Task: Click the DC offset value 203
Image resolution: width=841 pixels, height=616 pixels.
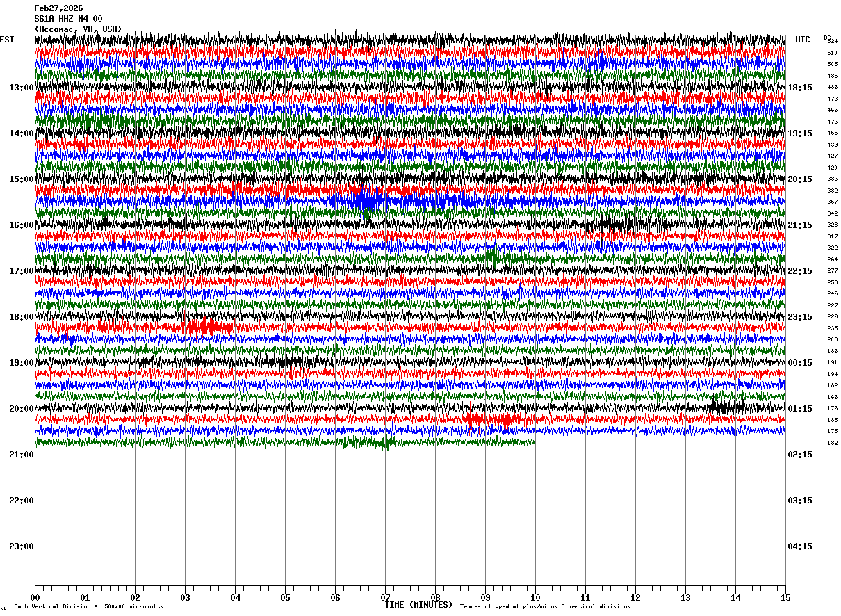Action: [x=833, y=340]
